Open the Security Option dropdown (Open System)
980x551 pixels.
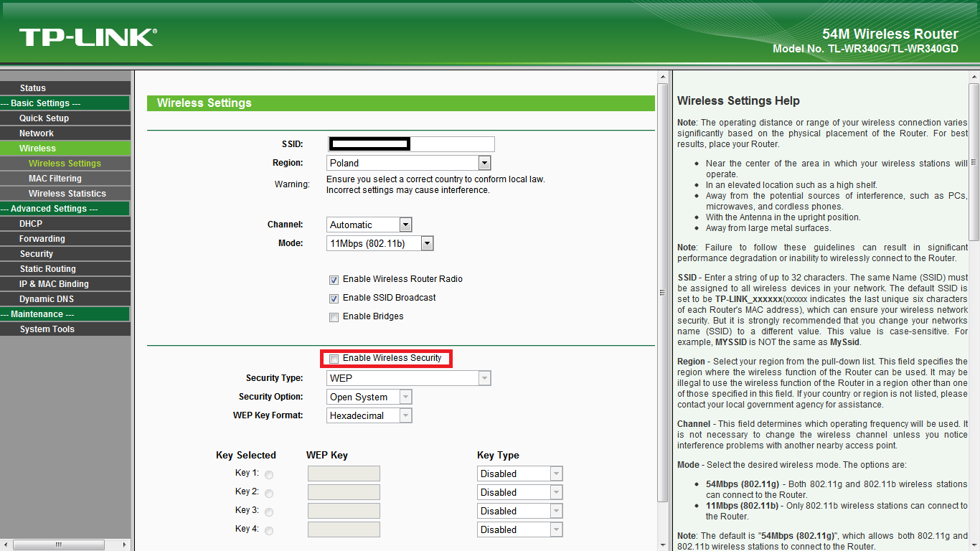point(369,397)
